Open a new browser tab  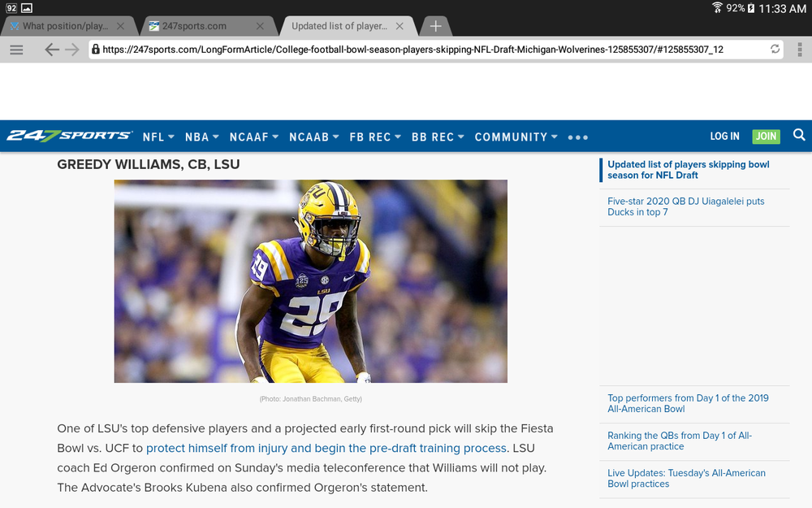tap(435, 26)
